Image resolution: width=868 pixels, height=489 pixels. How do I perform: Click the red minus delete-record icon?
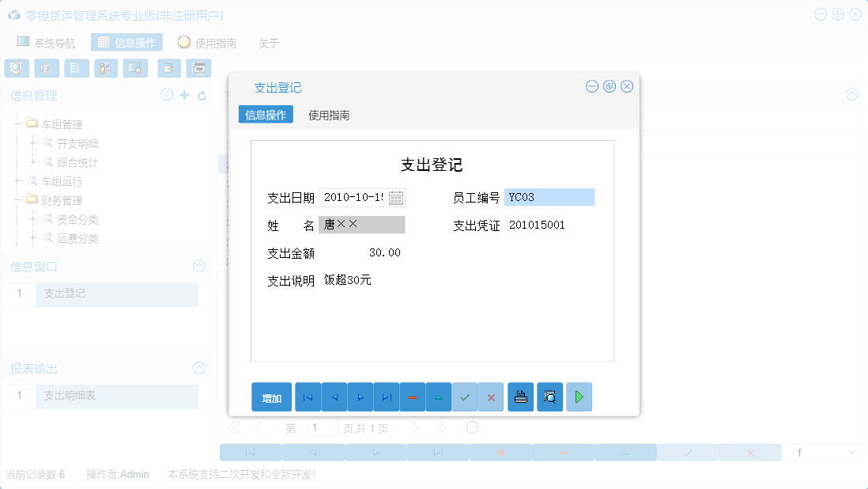[x=413, y=396]
